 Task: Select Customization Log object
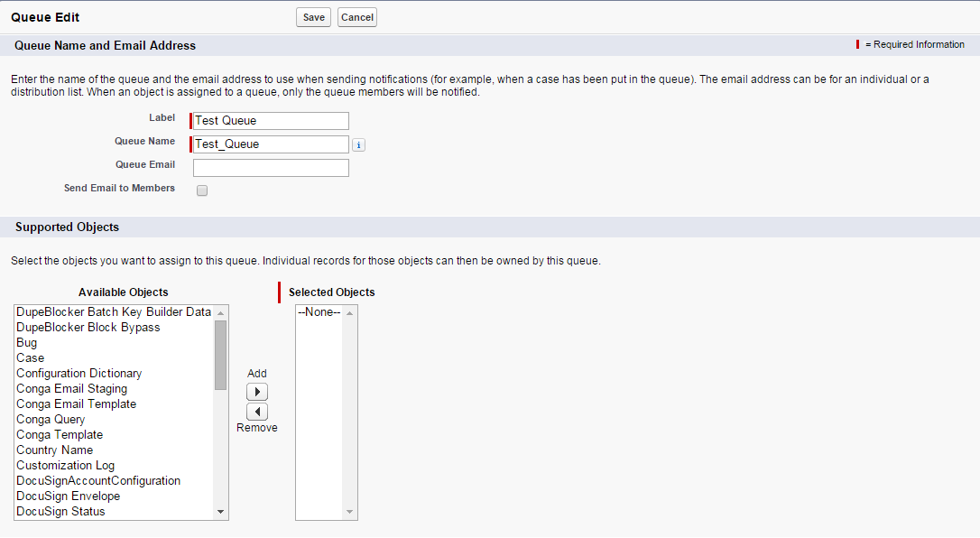click(66, 466)
